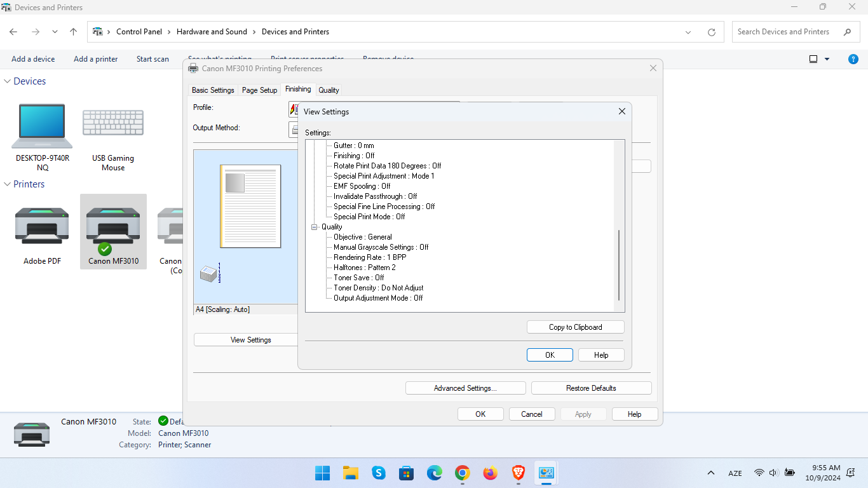This screenshot has height=488, width=868.
Task: Open Microsoft Store from the taskbar
Action: pyautogui.click(x=407, y=473)
